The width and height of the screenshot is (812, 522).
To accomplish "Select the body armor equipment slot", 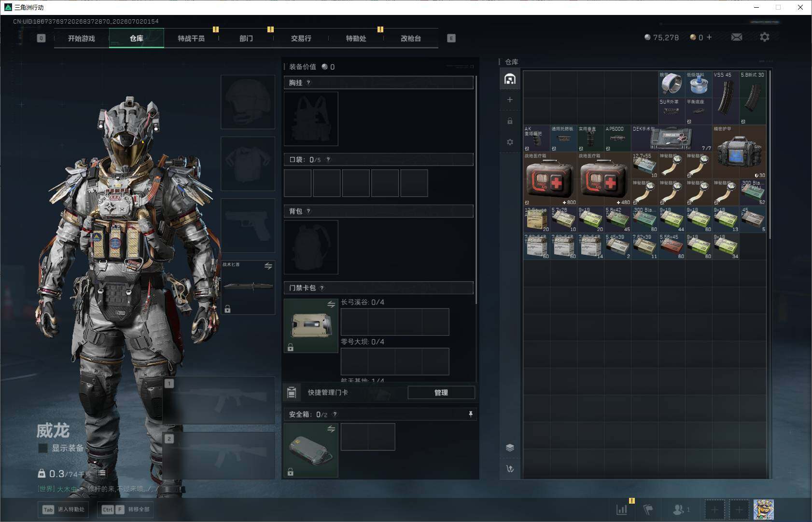I will (248, 164).
